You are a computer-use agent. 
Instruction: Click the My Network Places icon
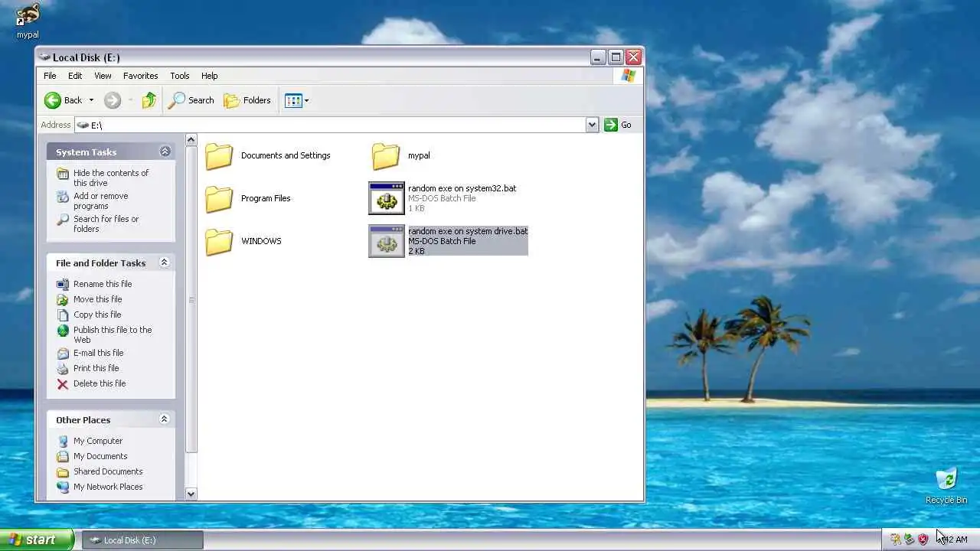pos(63,487)
